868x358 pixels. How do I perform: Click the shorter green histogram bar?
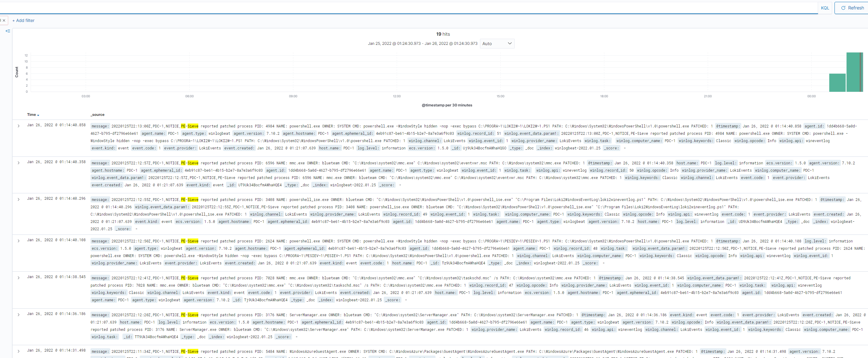837,83
